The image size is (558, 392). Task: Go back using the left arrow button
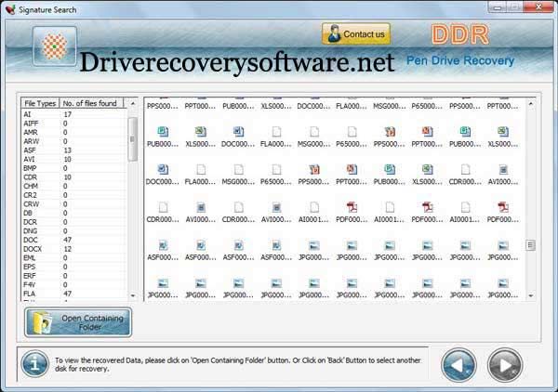coord(458,365)
